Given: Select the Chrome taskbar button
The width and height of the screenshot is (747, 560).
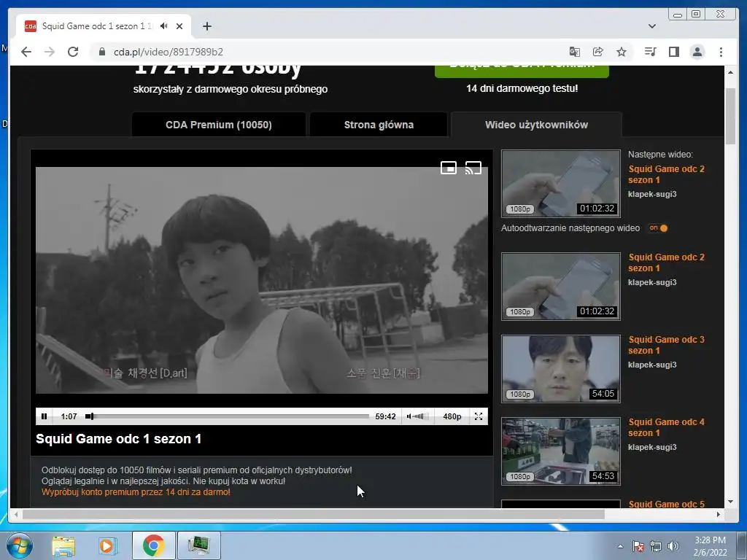Looking at the screenshot, I should (x=153, y=545).
